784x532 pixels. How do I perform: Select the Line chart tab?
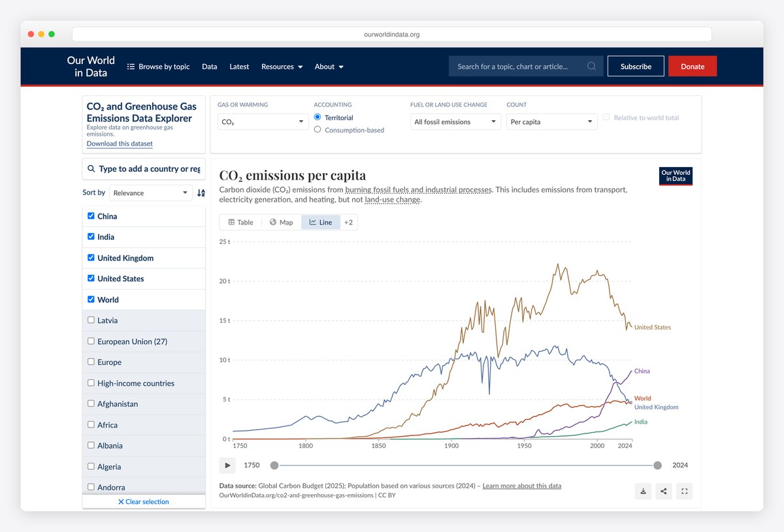tap(321, 222)
